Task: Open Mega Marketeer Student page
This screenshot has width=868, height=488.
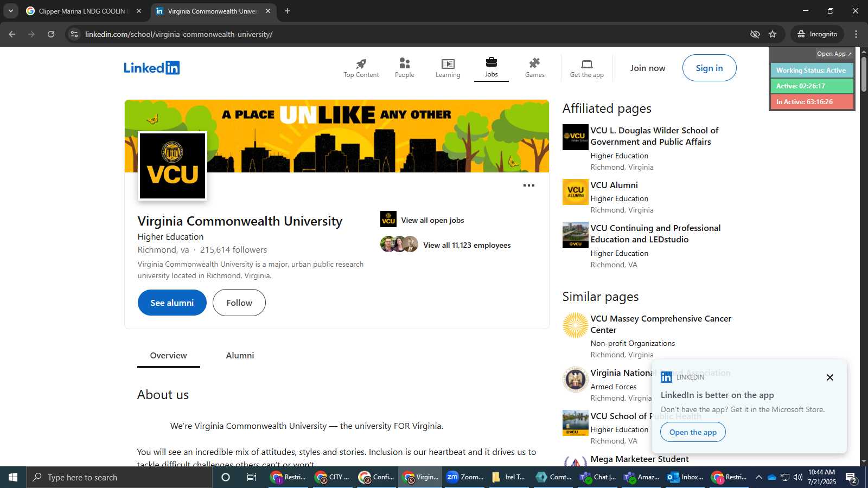Action: pyautogui.click(x=640, y=459)
